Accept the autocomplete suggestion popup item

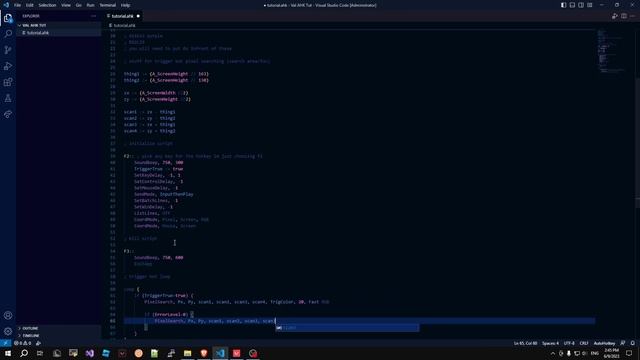[347, 328]
